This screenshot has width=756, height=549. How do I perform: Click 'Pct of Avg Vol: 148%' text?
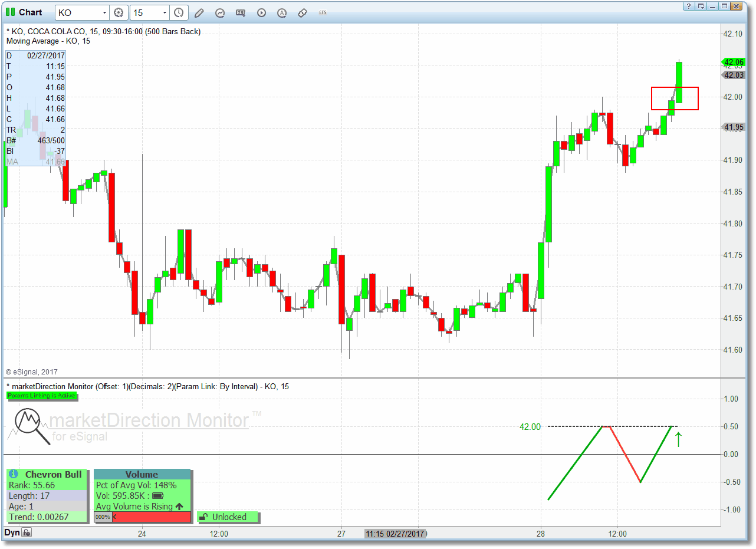pyautogui.click(x=136, y=485)
